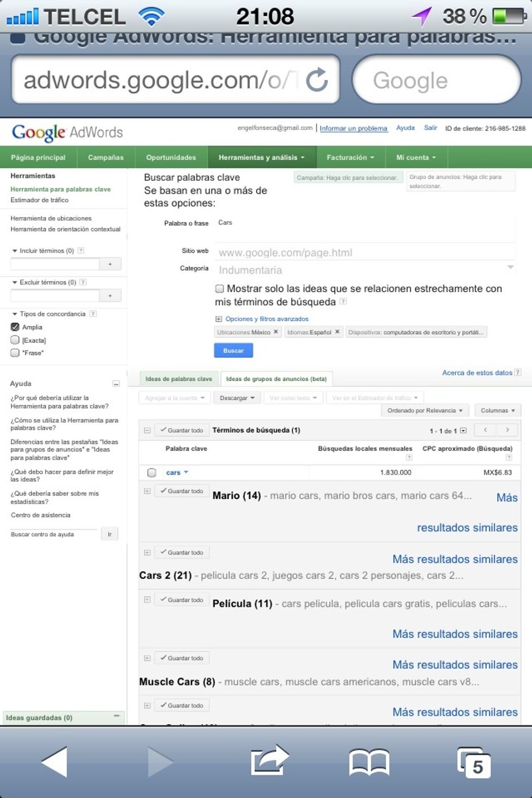The width and height of the screenshot is (532, 798).
Task: Click the Ayuda link in header
Action: pyautogui.click(x=406, y=128)
